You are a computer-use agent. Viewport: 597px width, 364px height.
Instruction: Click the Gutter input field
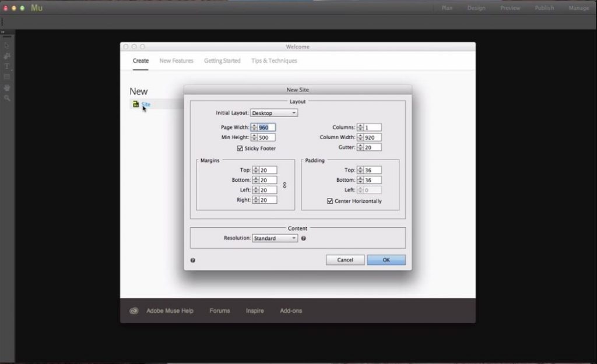click(373, 147)
